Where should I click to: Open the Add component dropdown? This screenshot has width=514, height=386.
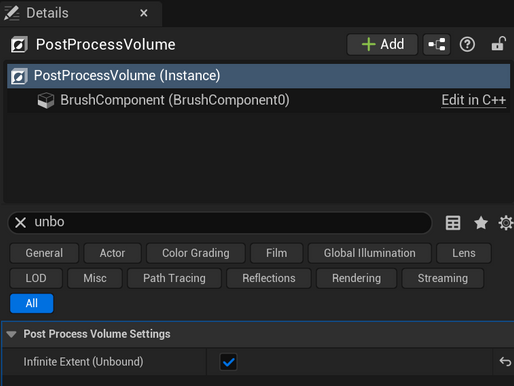(x=382, y=44)
